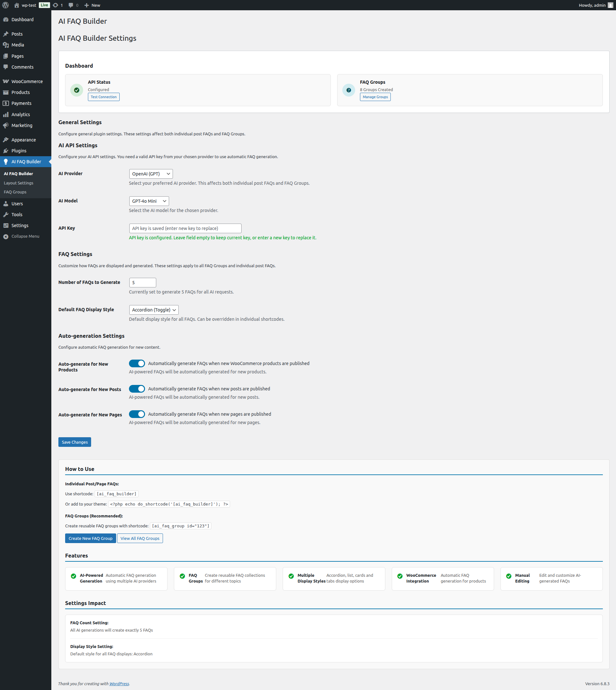
Task: Open the AI Provider dropdown
Action: [151, 174]
